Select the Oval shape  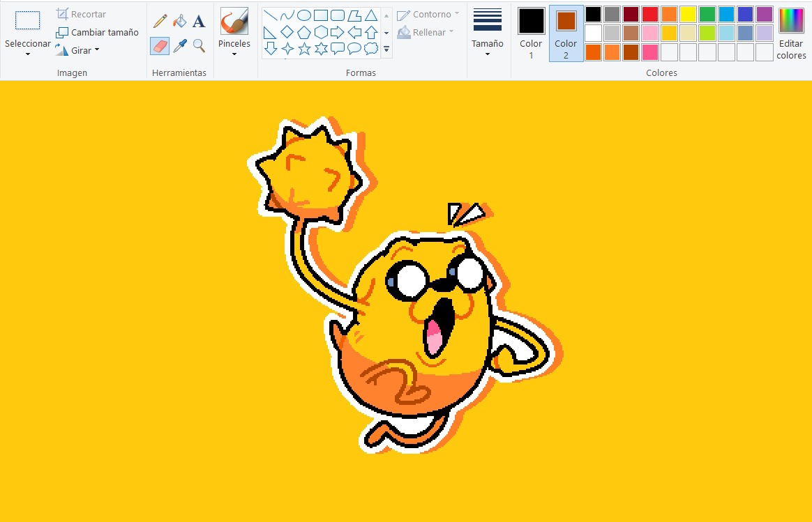click(x=304, y=15)
